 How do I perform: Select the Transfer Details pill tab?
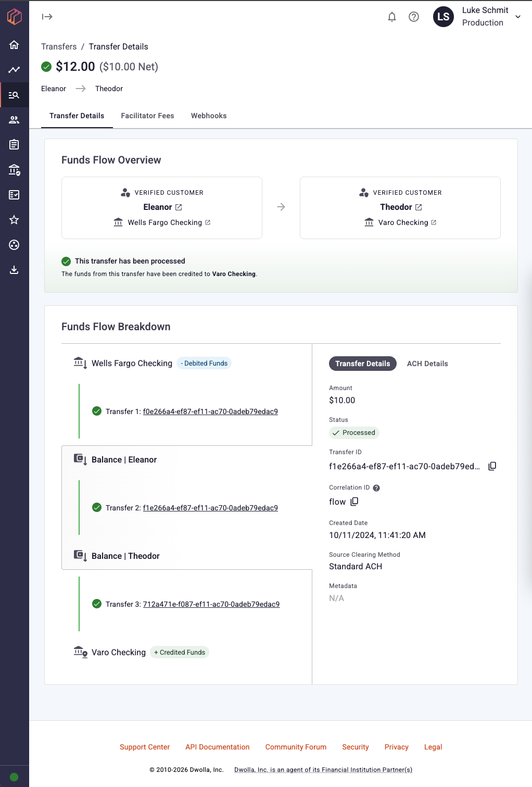click(x=363, y=364)
